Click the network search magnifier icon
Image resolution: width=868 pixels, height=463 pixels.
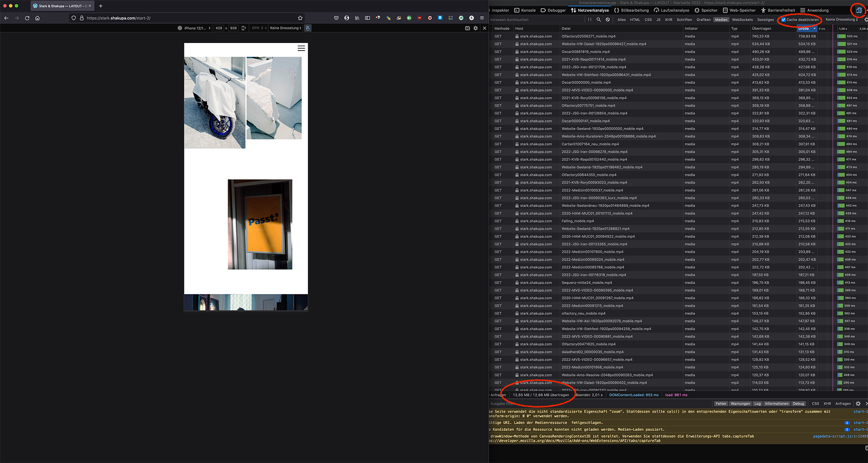599,20
